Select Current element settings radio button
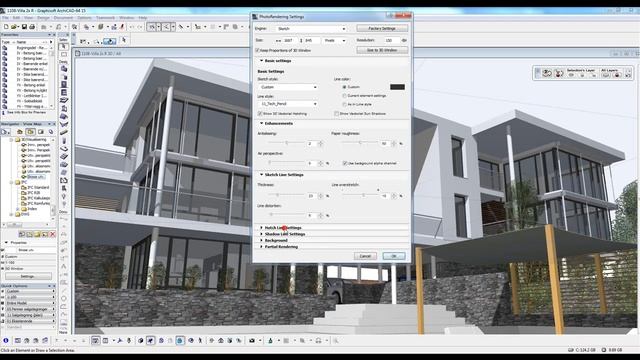640x360 pixels. click(x=344, y=96)
